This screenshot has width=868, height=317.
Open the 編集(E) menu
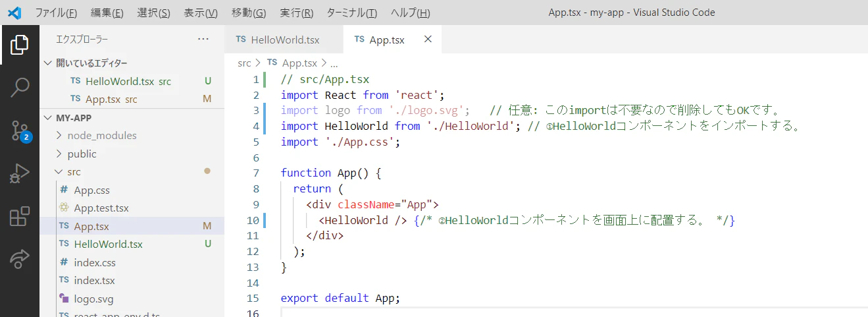tap(107, 13)
